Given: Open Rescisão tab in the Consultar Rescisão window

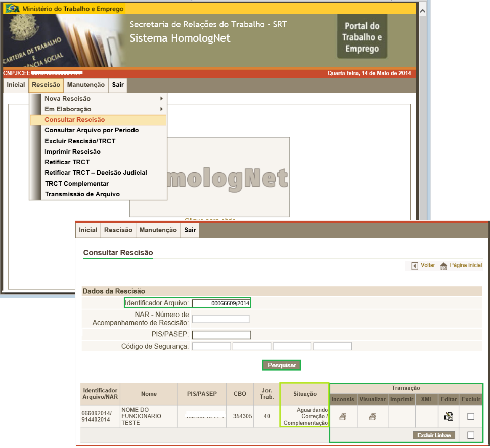Looking at the screenshot, I should pyautogui.click(x=118, y=230).
